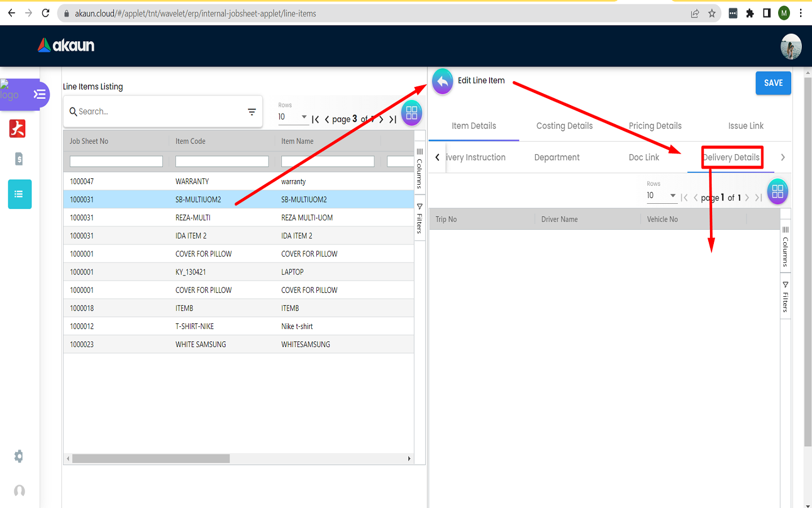Click the red PDF icon in sidebar
Screen dimensions: 812x508
tap(17, 129)
